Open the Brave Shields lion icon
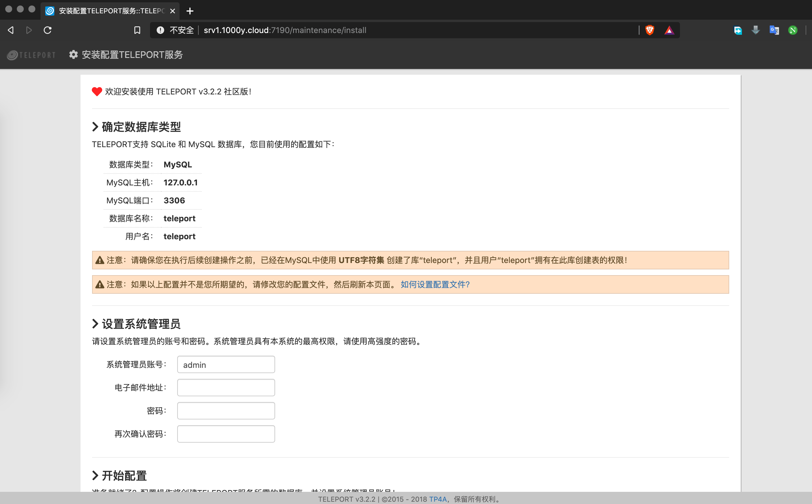Viewport: 812px width, 504px height. 650,30
